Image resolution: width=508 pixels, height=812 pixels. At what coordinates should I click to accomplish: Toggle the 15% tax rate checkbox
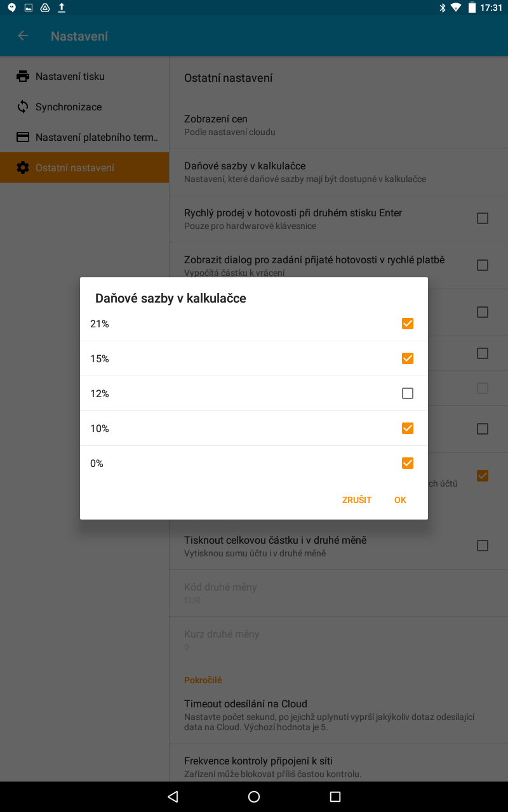(x=408, y=358)
